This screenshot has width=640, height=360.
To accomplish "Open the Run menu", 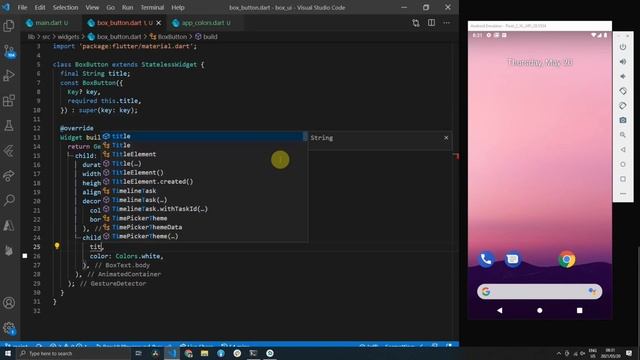I will [127, 7].
